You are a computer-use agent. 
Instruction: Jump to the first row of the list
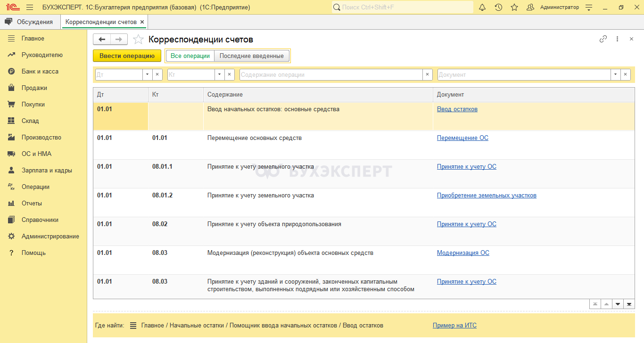point(595,304)
